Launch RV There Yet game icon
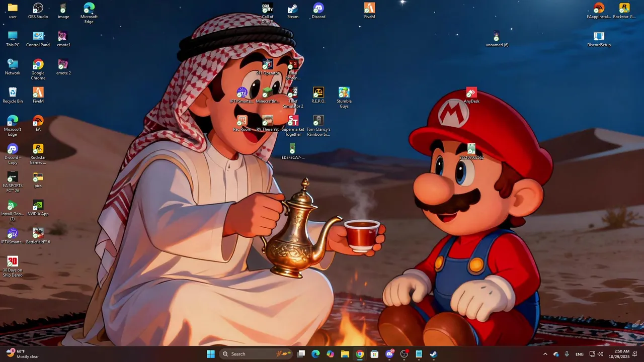Image resolution: width=644 pixels, height=362 pixels. click(268, 123)
